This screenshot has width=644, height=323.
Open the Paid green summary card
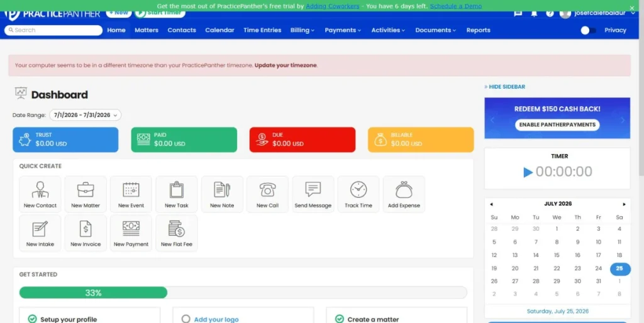click(x=184, y=140)
